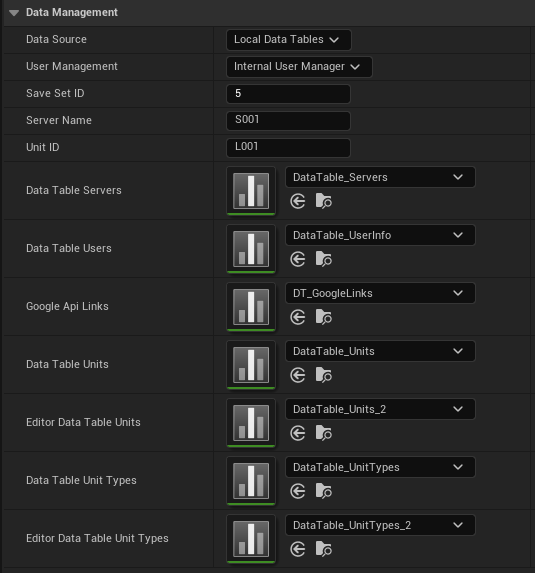Open the DataTable_UnitTypes asset dropdown
This screenshot has height=573, width=535.
[380, 467]
